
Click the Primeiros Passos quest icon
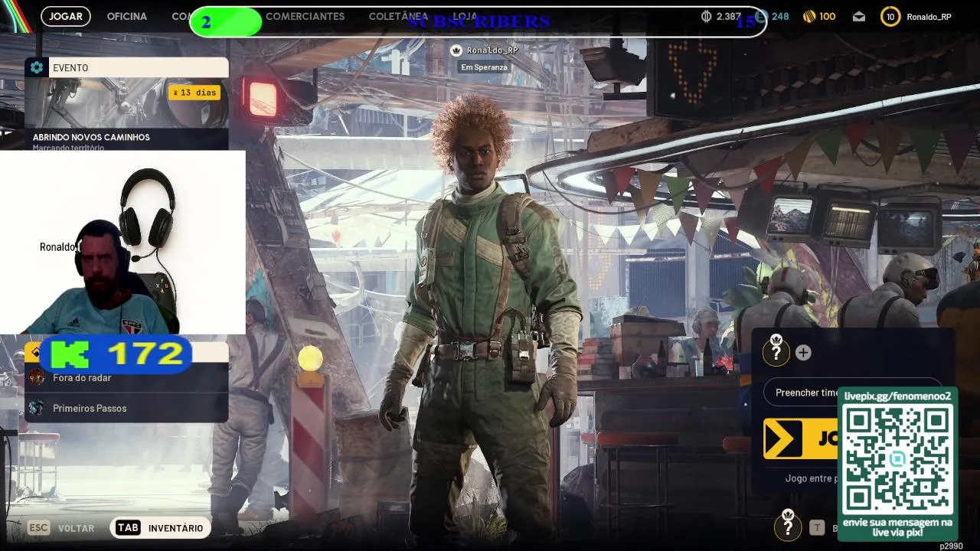(37, 408)
